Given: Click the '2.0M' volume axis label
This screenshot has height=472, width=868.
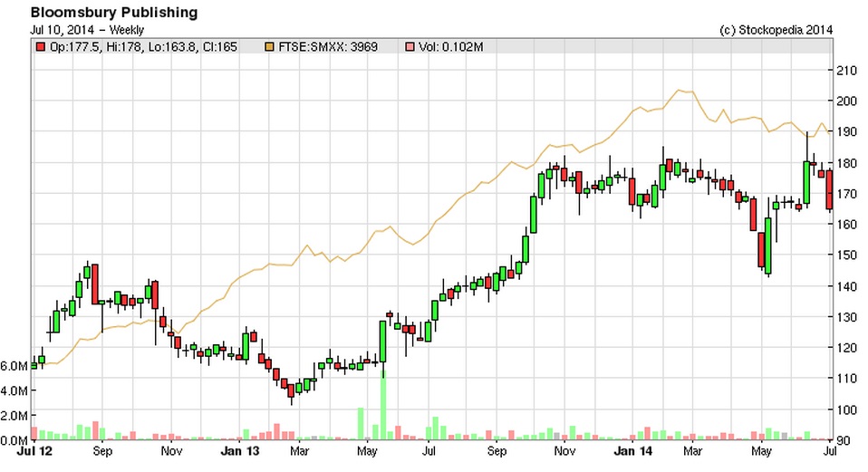Looking at the screenshot, I should tap(14, 416).
